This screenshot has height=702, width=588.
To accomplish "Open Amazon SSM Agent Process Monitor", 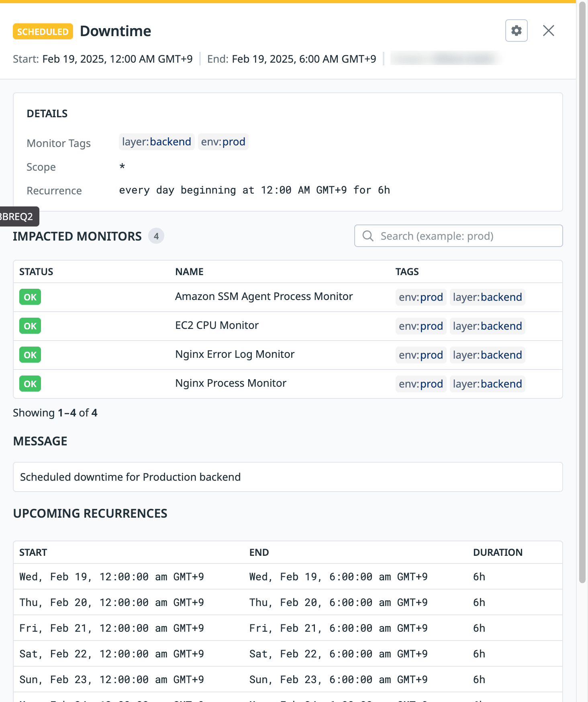I will [264, 296].
